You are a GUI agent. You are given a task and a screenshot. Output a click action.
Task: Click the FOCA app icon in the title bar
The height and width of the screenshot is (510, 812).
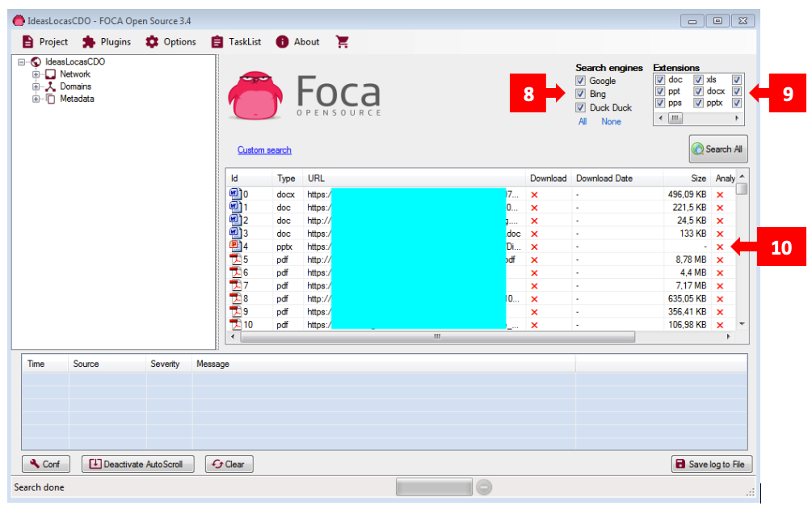[x=19, y=21]
